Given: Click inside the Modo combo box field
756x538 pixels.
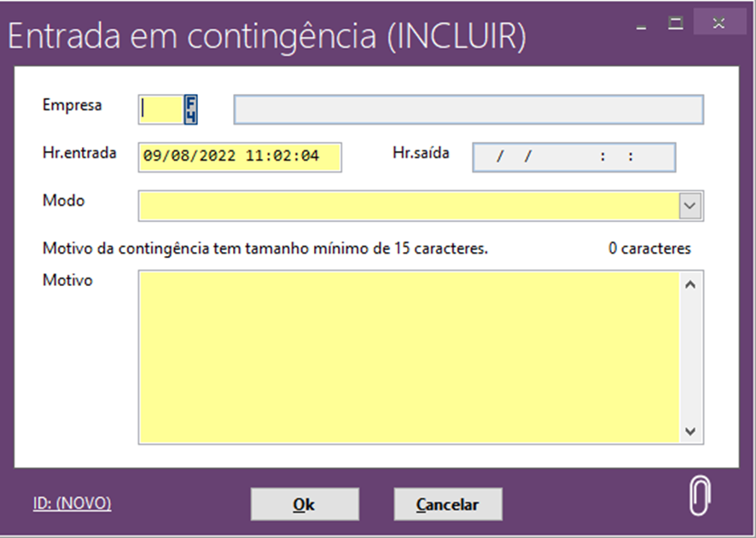Looking at the screenshot, I should point(408,206).
